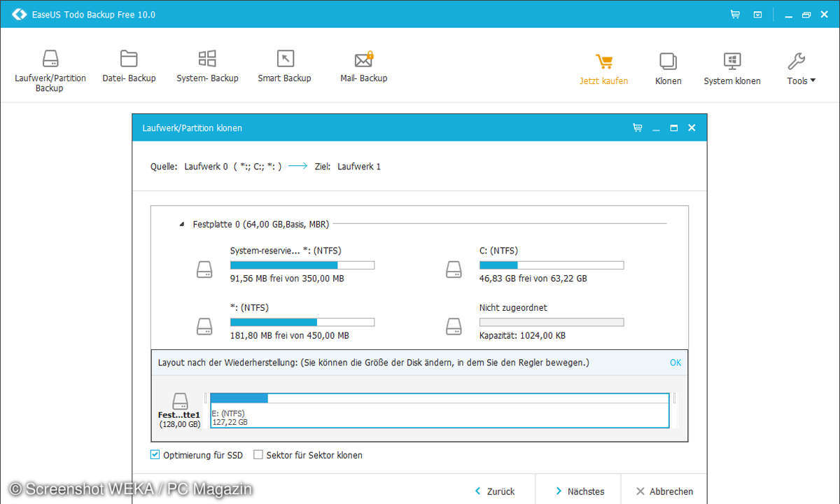Viewport: 840px width, 504px height.
Task: Select Nicht zugeordnet drive icon
Action: 454,326
